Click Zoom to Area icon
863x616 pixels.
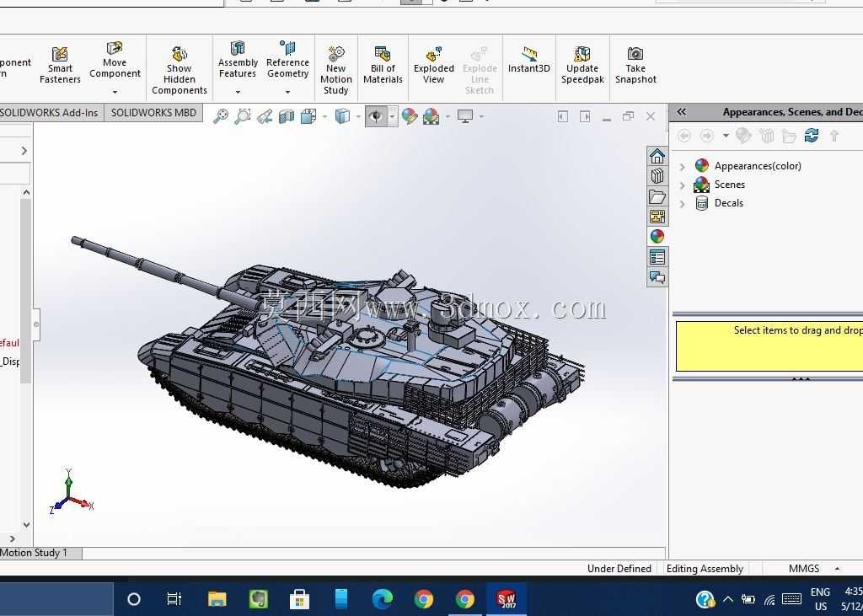(242, 116)
